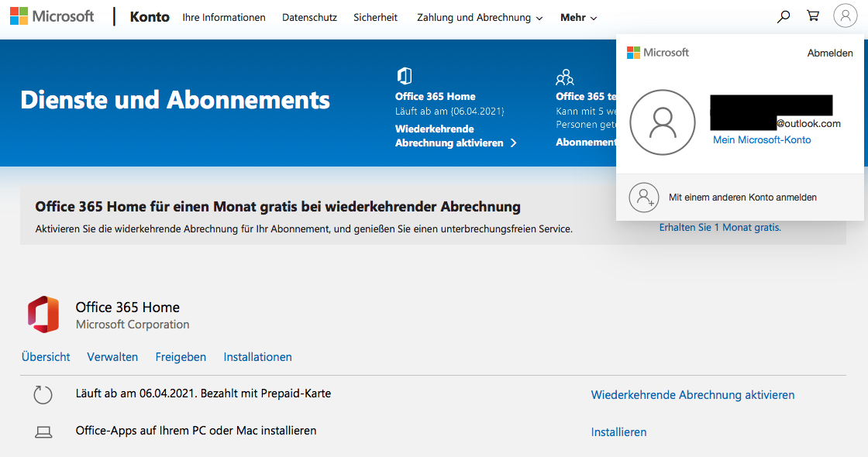Select Mit einem anderen Konto anmelden
This screenshot has height=457, width=868.
coord(739,198)
